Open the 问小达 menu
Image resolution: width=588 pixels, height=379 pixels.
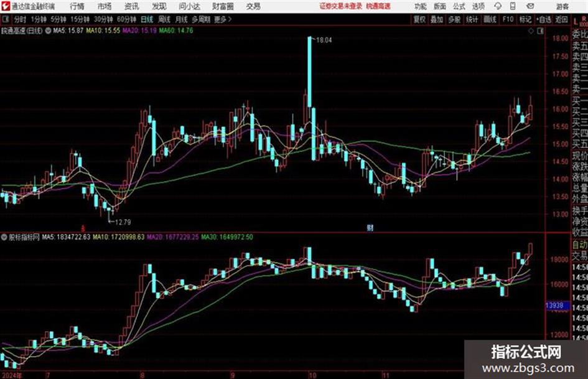(x=189, y=6)
